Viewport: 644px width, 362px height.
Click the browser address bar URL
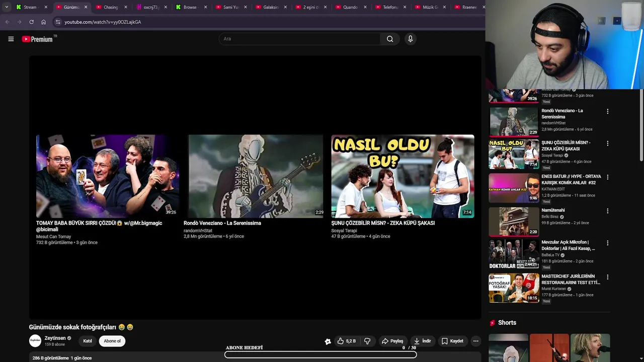click(103, 22)
